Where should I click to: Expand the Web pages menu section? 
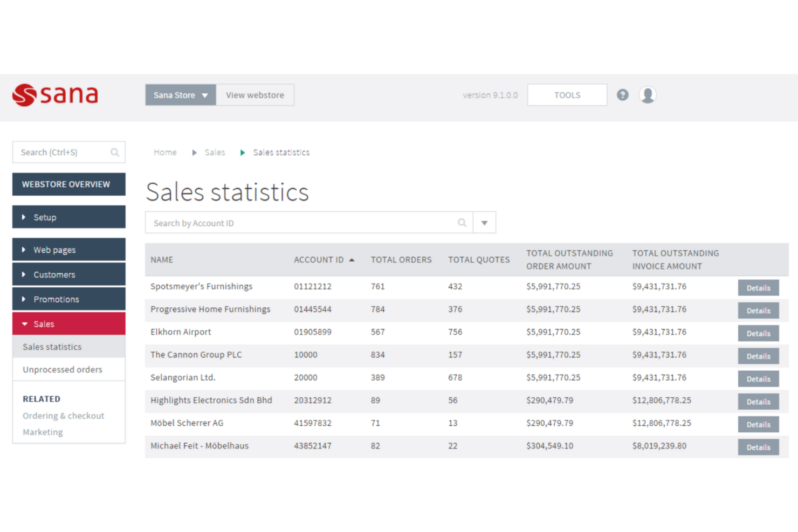point(69,250)
